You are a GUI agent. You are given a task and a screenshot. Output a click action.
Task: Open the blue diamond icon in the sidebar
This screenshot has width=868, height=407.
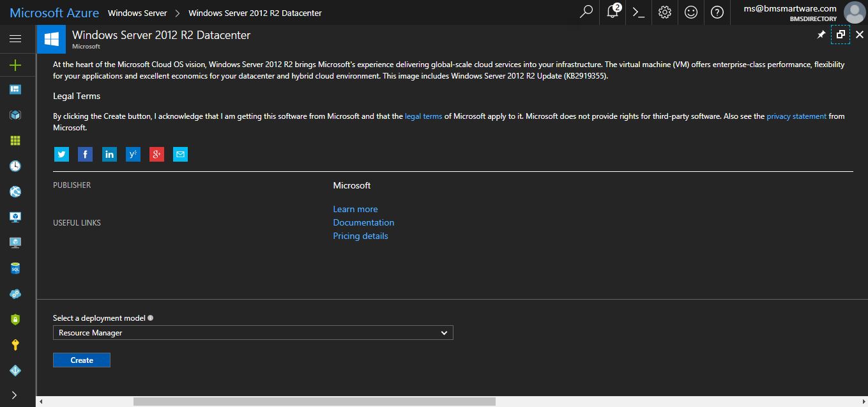(15, 371)
